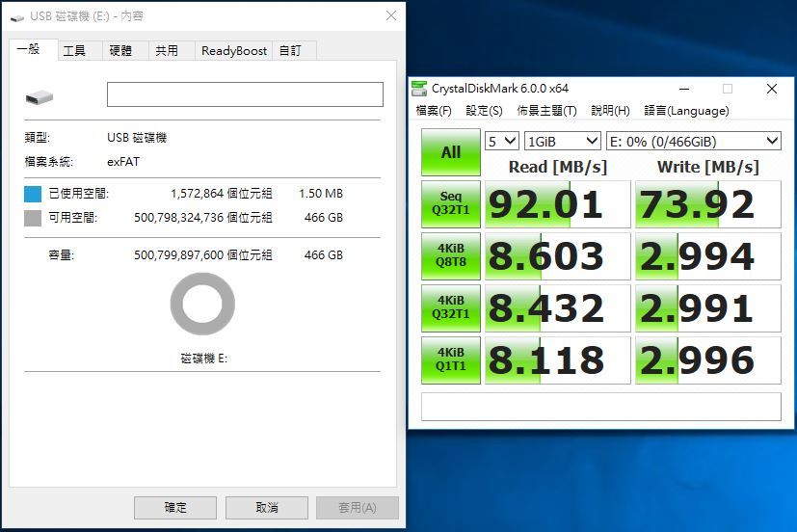This screenshot has width=797, height=532.
Task: Click the disabled 套用(A) button
Action: point(358,508)
